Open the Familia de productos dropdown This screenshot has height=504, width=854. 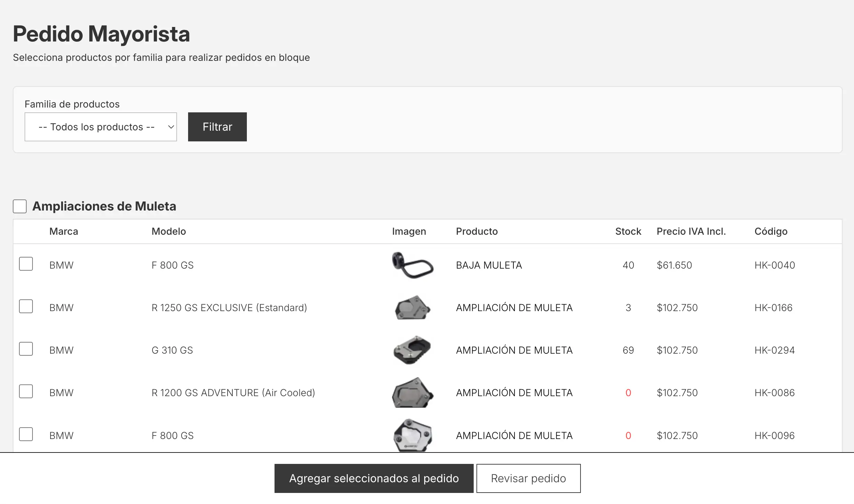[101, 127]
